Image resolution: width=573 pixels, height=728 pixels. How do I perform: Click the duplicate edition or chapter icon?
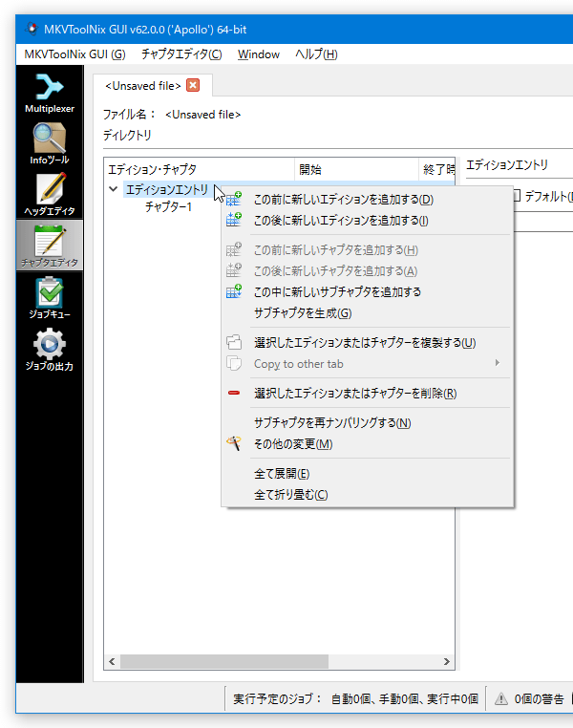tap(234, 342)
